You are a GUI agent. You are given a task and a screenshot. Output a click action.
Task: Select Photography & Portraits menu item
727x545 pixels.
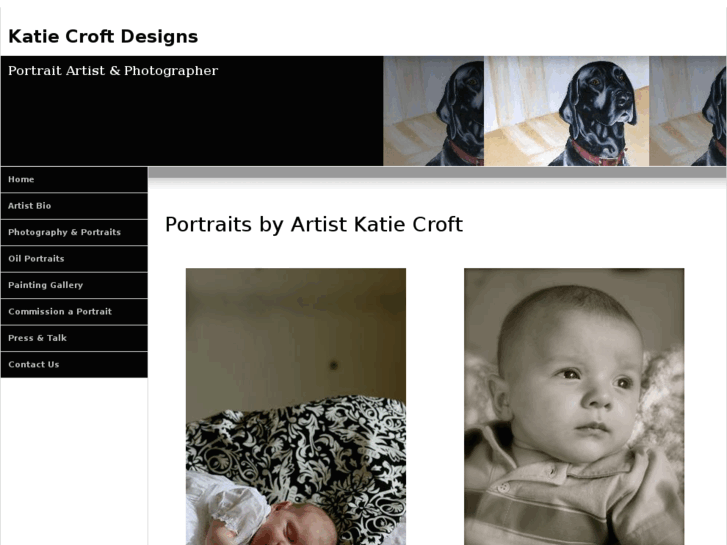pyautogui.click(x=64, y=232)
